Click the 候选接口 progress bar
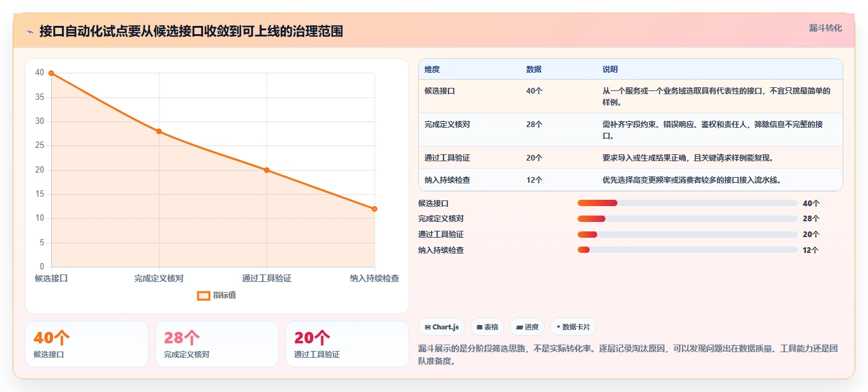The height and width of the screenshot is (392, 868). (687, 203)
